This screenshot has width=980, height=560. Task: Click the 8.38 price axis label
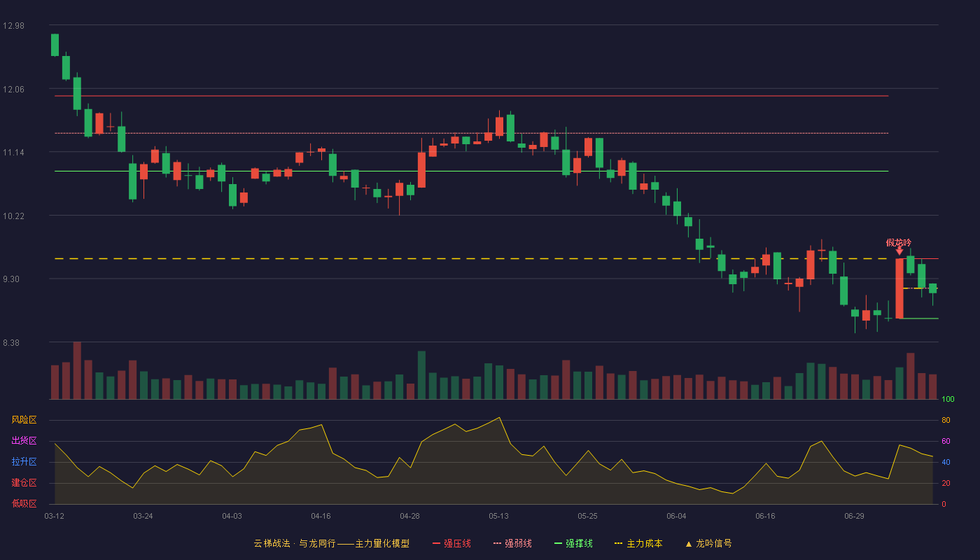tap(11, 343)
